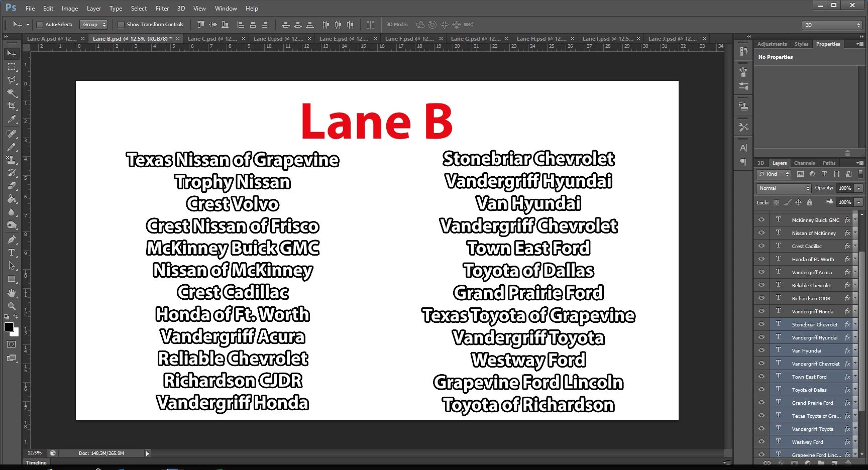This screenshot has width=868, height=470.
Task: Open the Filter menu
Action: click(x=162, y=9)
